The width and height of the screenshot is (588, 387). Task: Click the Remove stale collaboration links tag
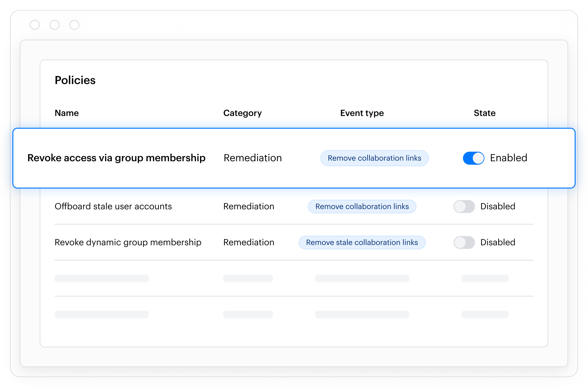click(362, 242)
